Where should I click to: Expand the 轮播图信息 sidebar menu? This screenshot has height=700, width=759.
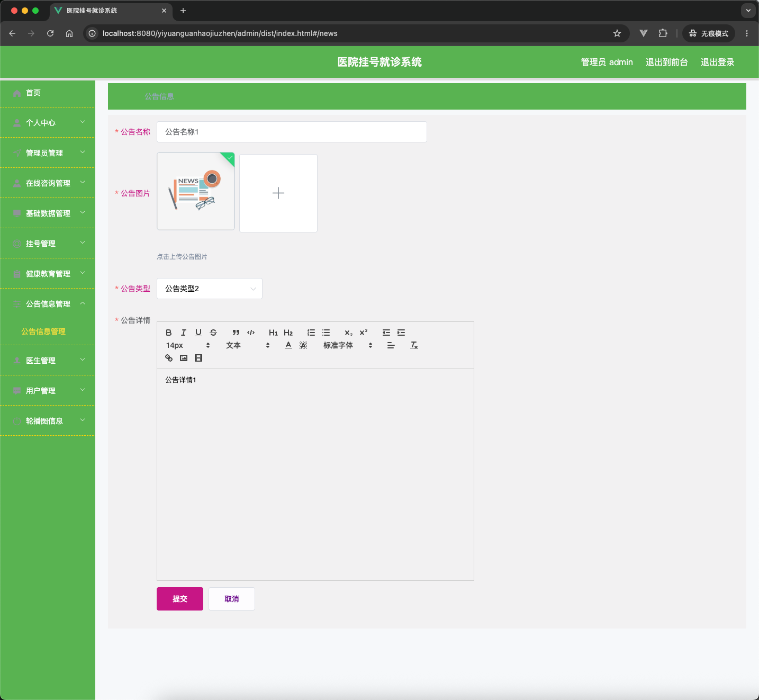(48, 421)
